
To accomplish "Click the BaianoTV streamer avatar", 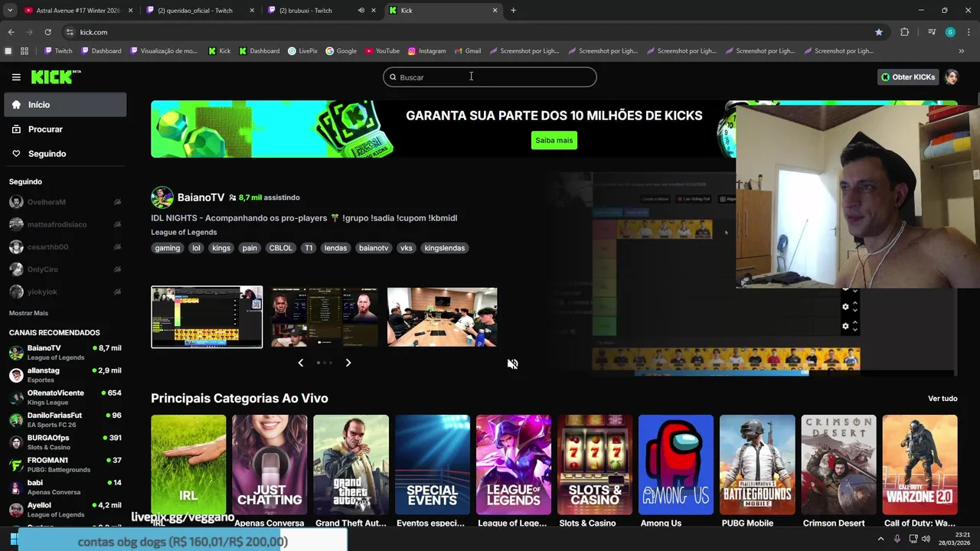I will coord(162,197).
